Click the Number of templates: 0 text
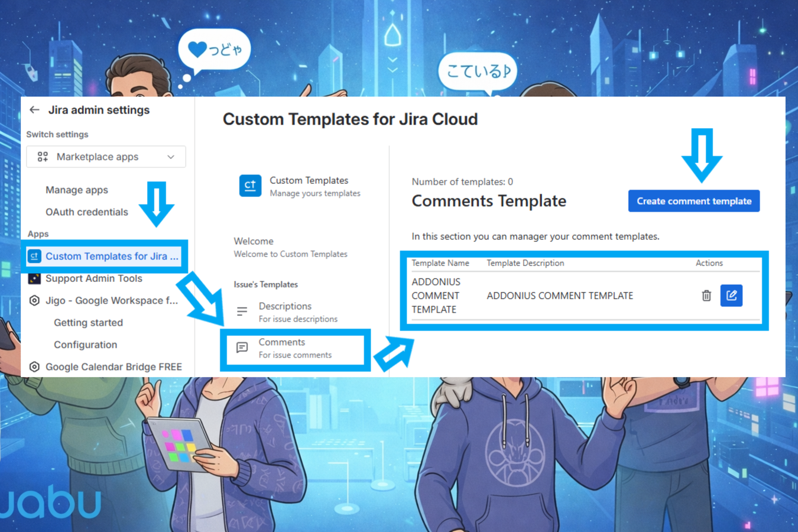The image size is (798, 532). tap(462, 181)
